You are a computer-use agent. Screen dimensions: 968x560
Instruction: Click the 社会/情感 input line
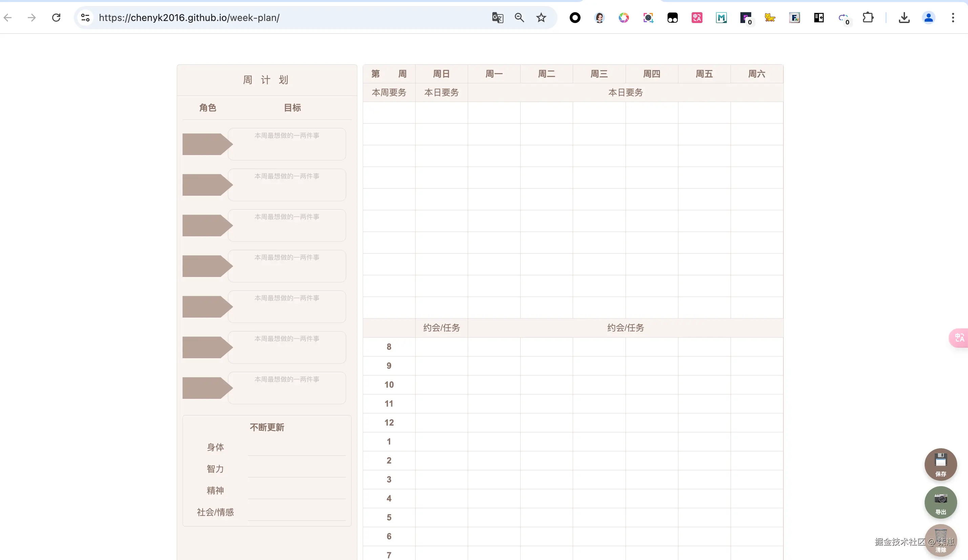pyautogui.click(x=297, y=513)
